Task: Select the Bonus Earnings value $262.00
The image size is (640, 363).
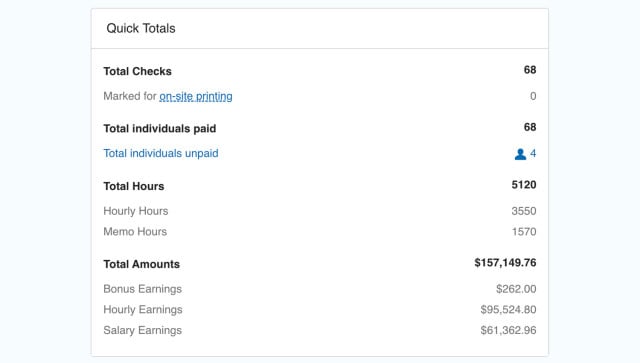Action: 516,289
